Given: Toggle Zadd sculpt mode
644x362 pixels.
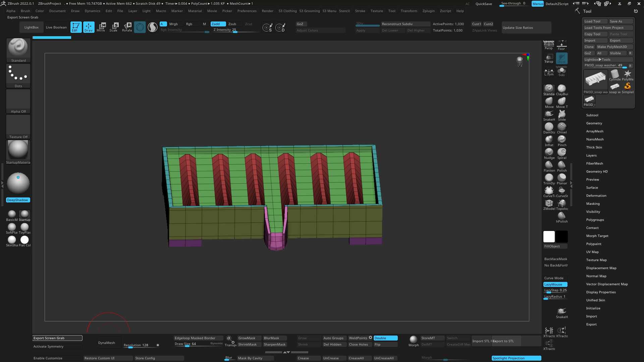Looking at the screenshot, I should coord(218,24).
